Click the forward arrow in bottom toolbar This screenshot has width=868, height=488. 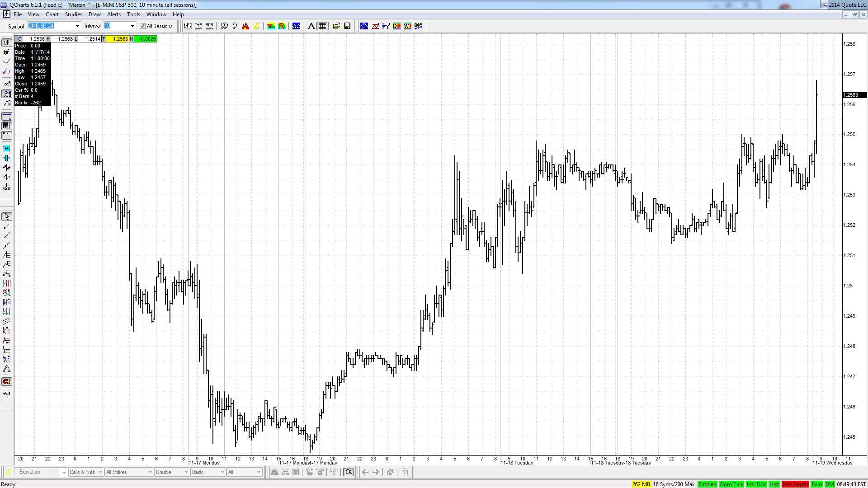[376, 472]
